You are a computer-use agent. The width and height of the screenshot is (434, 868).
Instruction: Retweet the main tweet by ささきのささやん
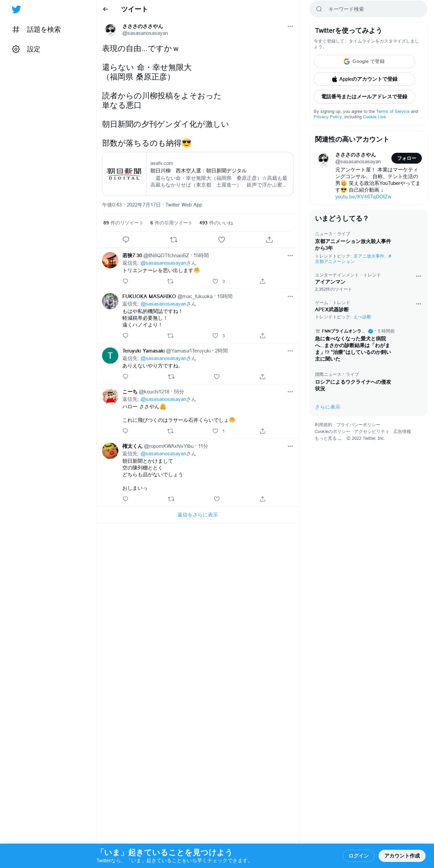[x=174, y=240]
